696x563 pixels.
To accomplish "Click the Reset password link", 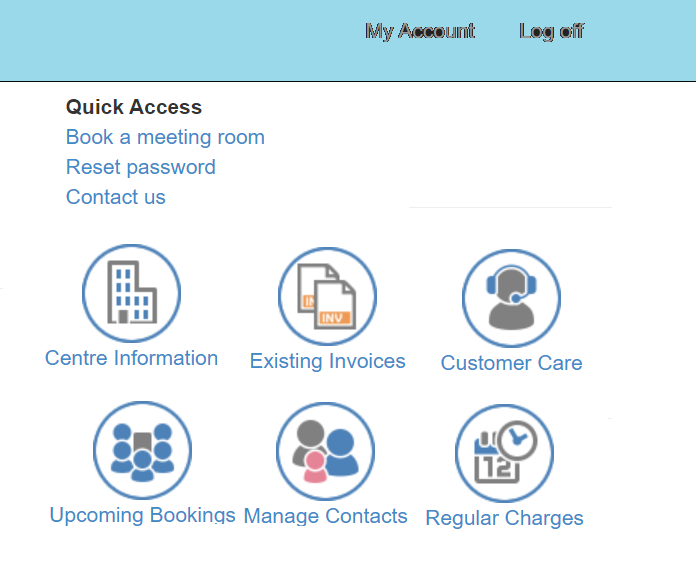I will (141, 167).
